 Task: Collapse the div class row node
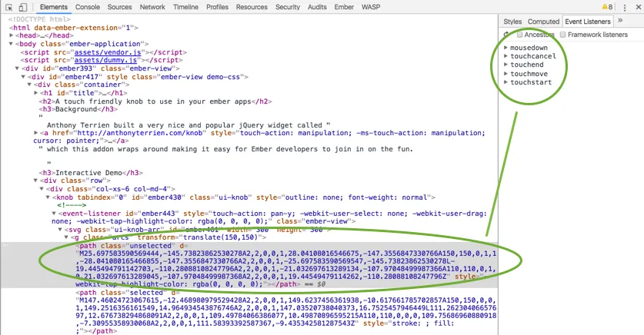[35, 181]
